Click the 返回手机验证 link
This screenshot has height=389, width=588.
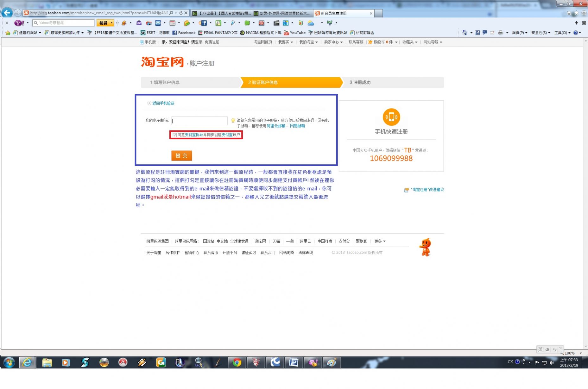(163, 103)
